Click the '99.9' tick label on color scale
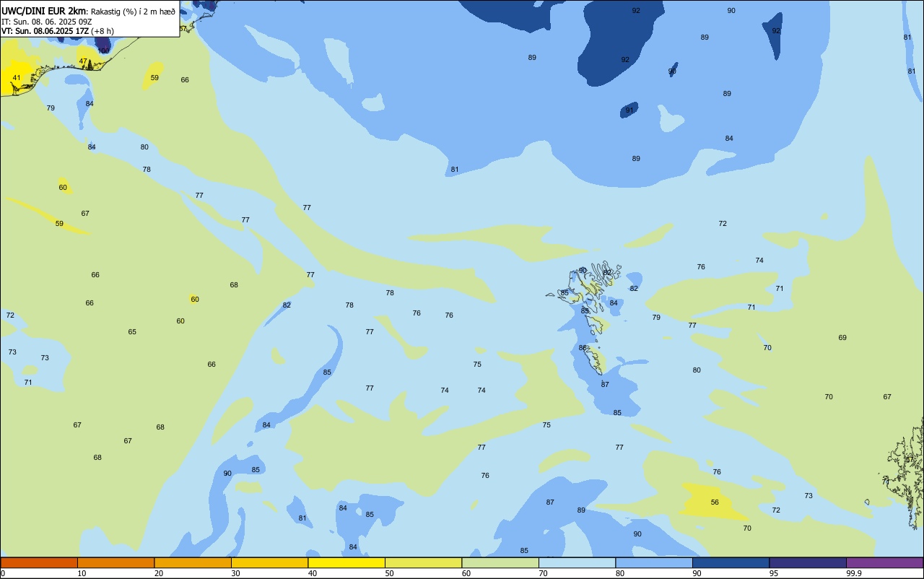Viewport: 924px width, 579px height. coord(854,573)
